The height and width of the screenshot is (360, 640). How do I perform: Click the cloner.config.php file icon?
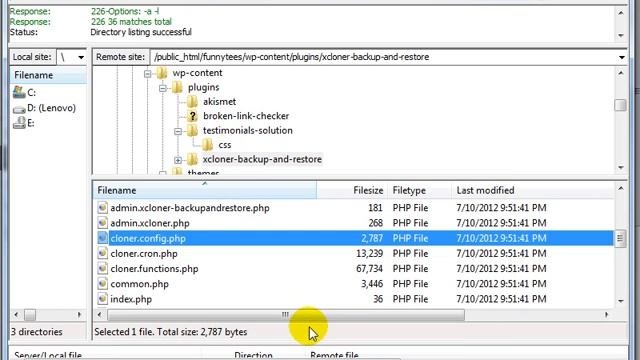(x=102, y=238)
